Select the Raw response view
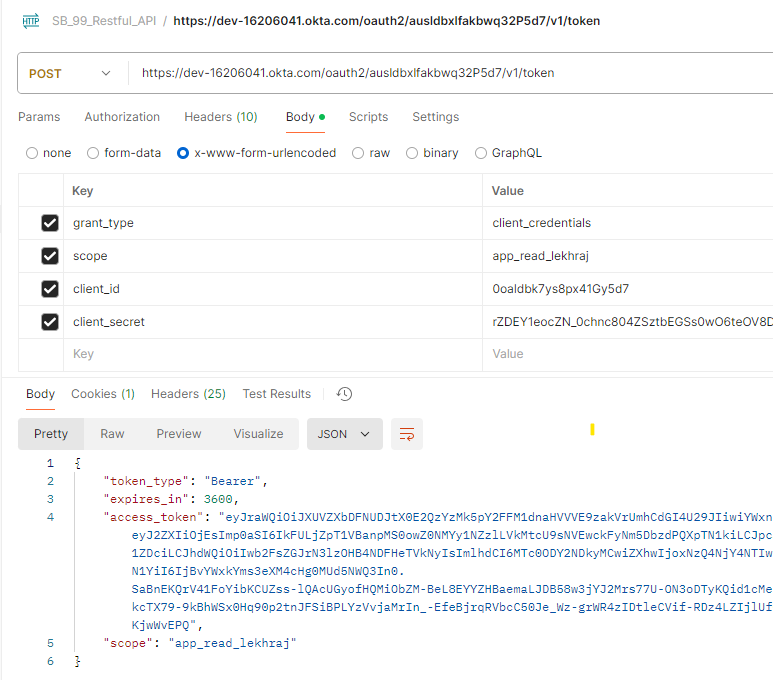The width and height of the screenshot is (773, 680). (x=112, y=434)
